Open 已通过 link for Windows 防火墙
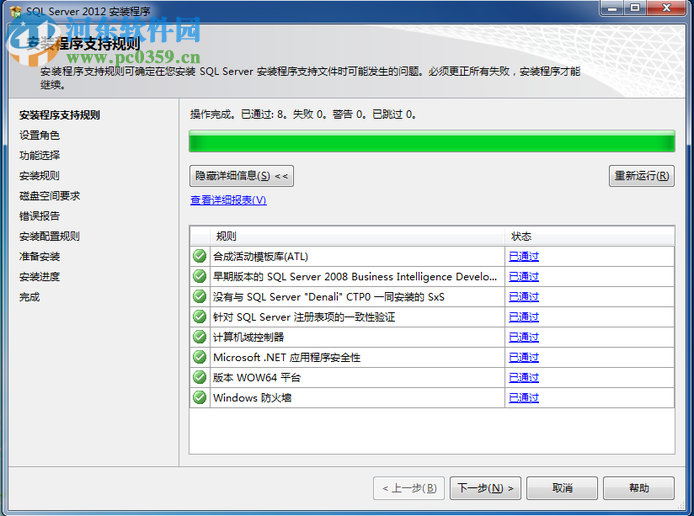Viewport: 694px width, 516px height. [x=524, y=398]
